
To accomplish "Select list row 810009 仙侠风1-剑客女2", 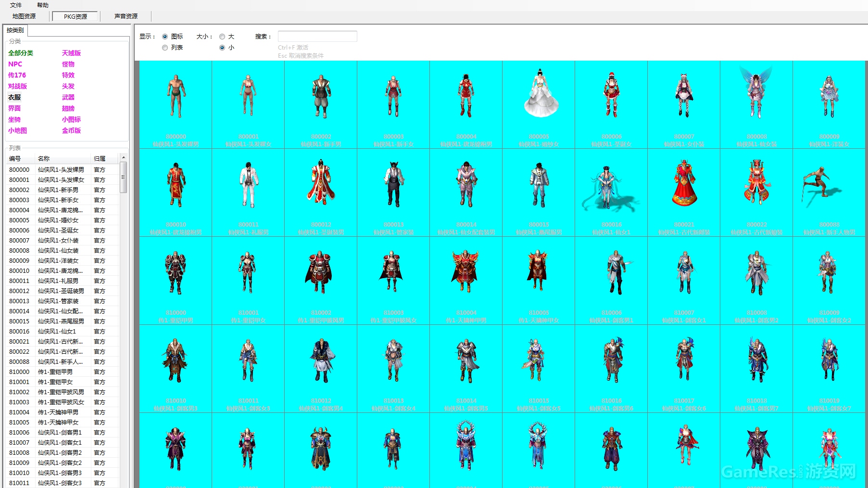I will point(63,463).
